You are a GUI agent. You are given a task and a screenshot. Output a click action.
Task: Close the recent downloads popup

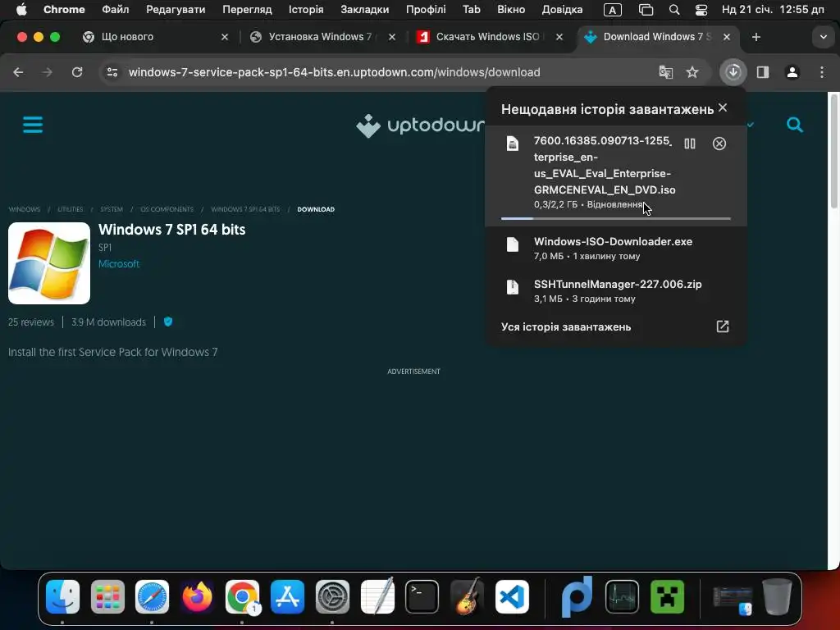(723, 107)
